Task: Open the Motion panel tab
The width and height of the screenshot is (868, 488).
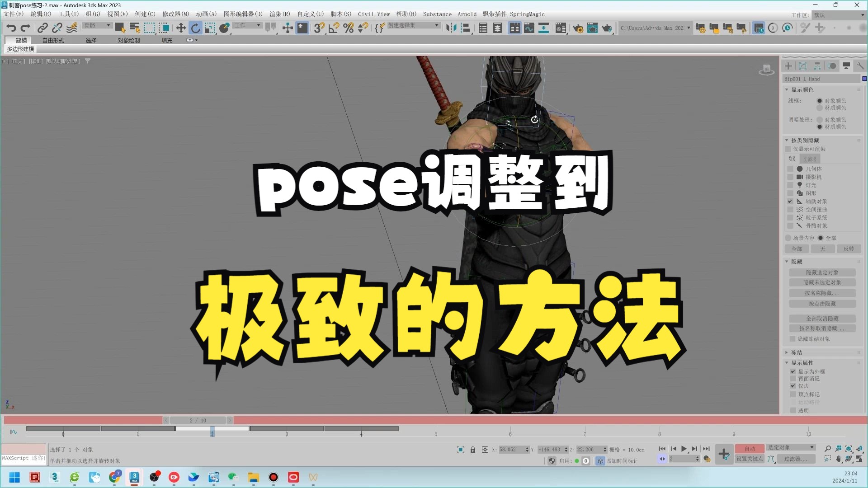Action: click(x=832, y=66)
